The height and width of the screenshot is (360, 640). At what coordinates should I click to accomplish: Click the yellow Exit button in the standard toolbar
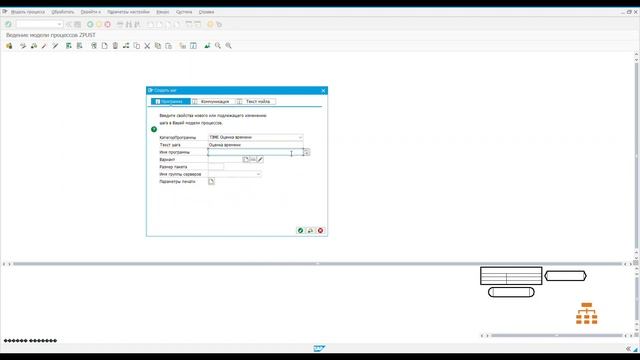click(x=99, y=24)
